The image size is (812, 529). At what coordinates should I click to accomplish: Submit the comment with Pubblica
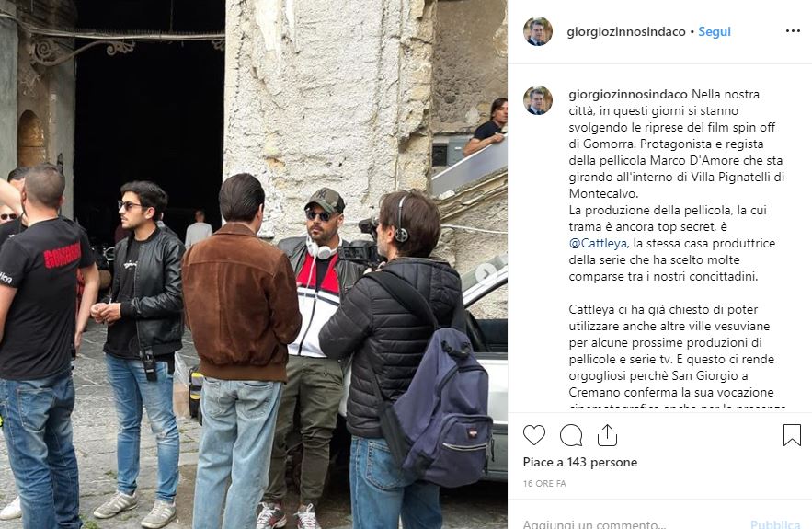pyautogui.click(x=775, y=523)
